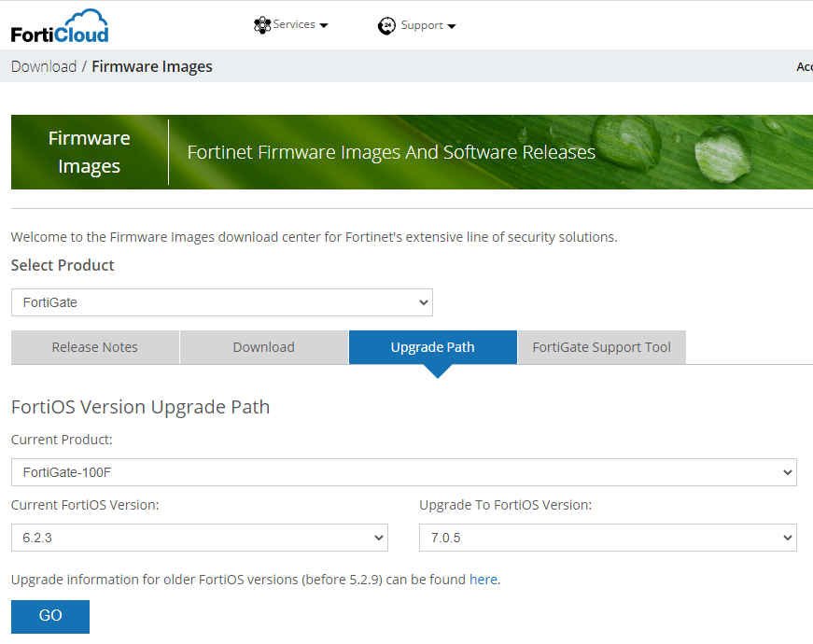Click the Support 24-hour icon
This screenshot has height=644, width=813.
[x=386, y=25]
